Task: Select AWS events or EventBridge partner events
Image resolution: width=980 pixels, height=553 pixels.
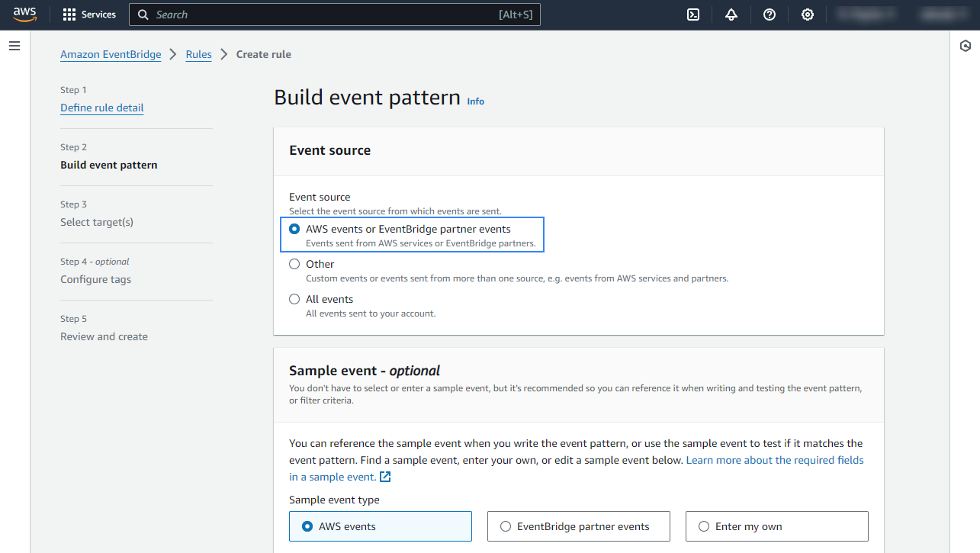Action: click(x=294, y=229)
